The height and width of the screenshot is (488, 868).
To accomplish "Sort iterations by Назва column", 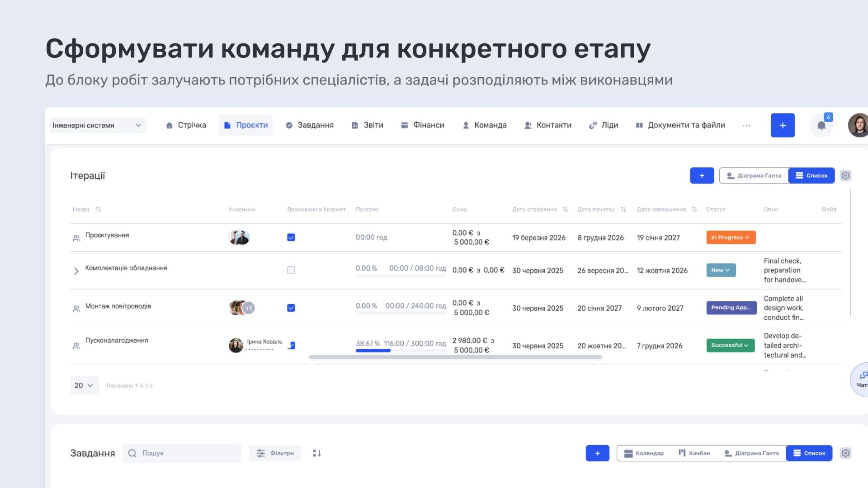I will pos(98,210).
